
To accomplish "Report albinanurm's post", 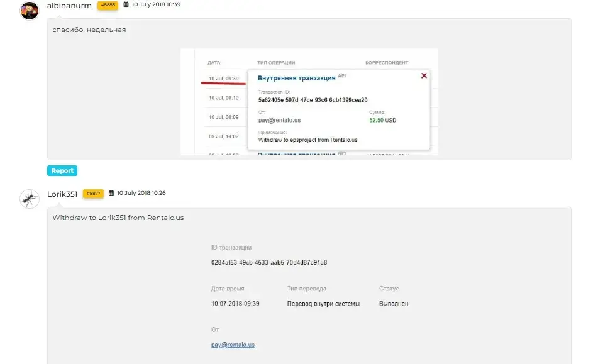I will point(62,170).
